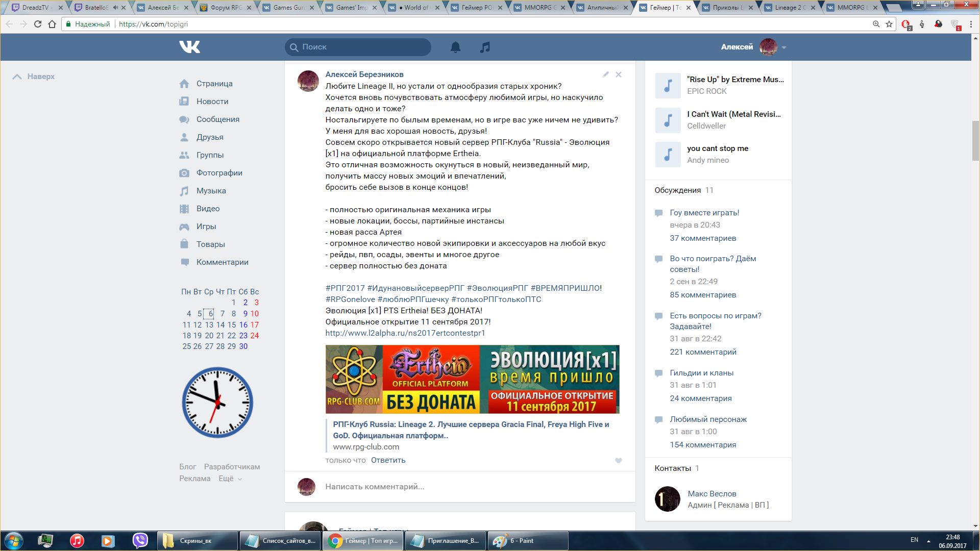The image size is (980, 551).
Task: Open contact Макс Веслов
Action: tap(712, 494)
